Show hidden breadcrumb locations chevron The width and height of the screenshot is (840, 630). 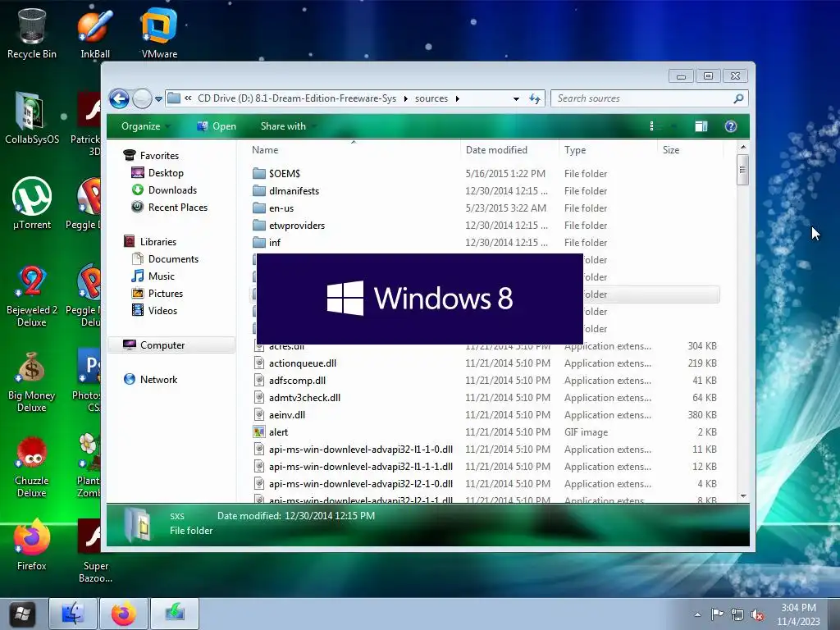(188, 98)
